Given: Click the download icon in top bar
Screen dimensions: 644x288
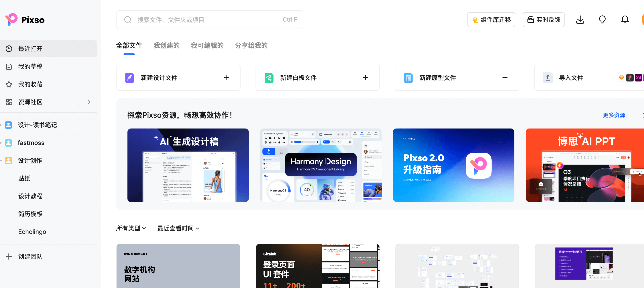Looking at the screenshot, I should coord(580,19).
